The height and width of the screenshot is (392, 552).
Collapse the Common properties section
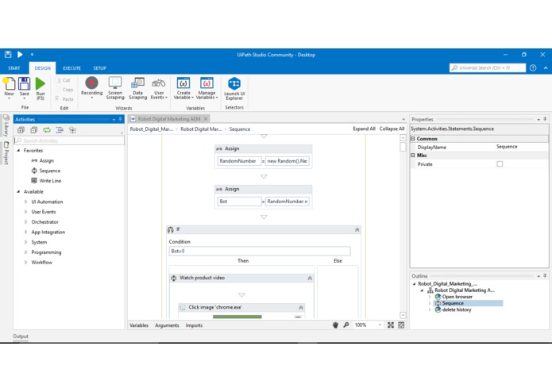[x=413, y=139]
